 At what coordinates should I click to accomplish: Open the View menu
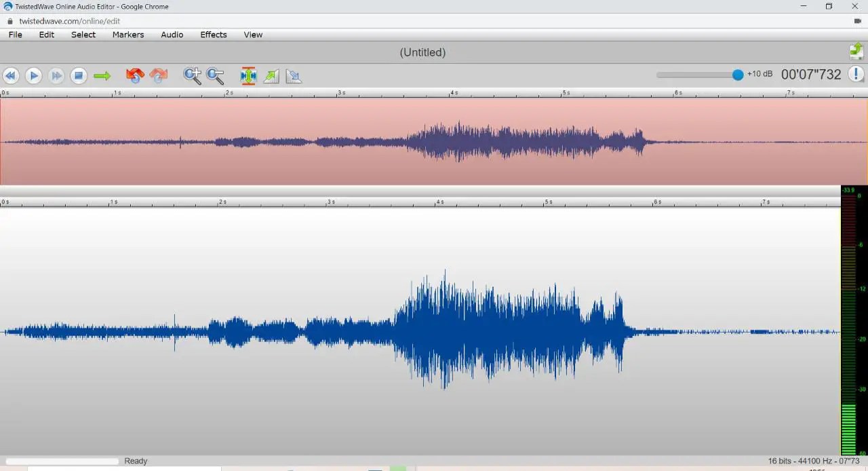[x=253, y=35]
